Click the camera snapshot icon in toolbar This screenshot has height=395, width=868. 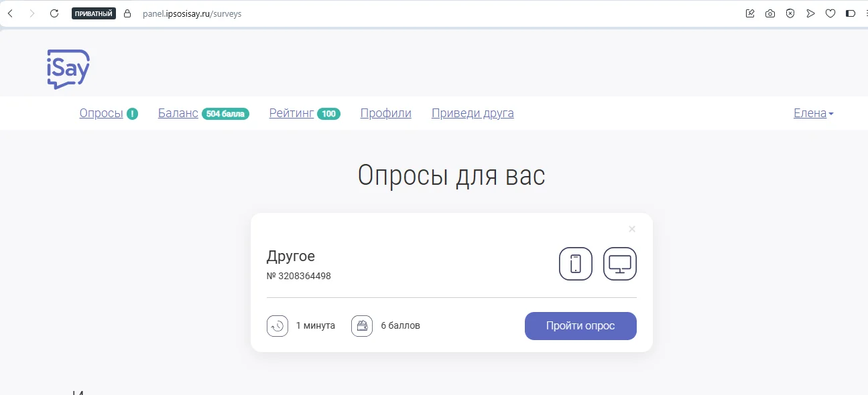point(770,13)
